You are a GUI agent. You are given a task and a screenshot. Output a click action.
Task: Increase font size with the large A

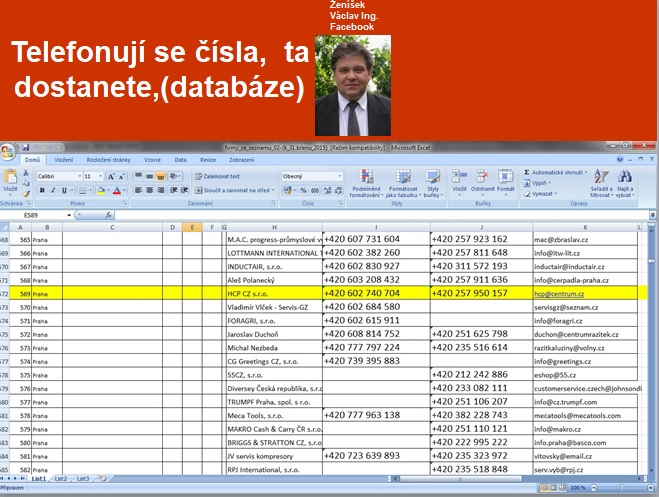(111, 176)
